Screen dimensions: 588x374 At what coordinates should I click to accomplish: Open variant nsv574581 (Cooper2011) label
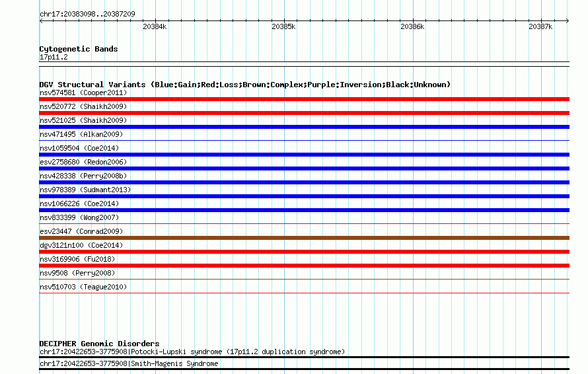(x=83, y=93)
